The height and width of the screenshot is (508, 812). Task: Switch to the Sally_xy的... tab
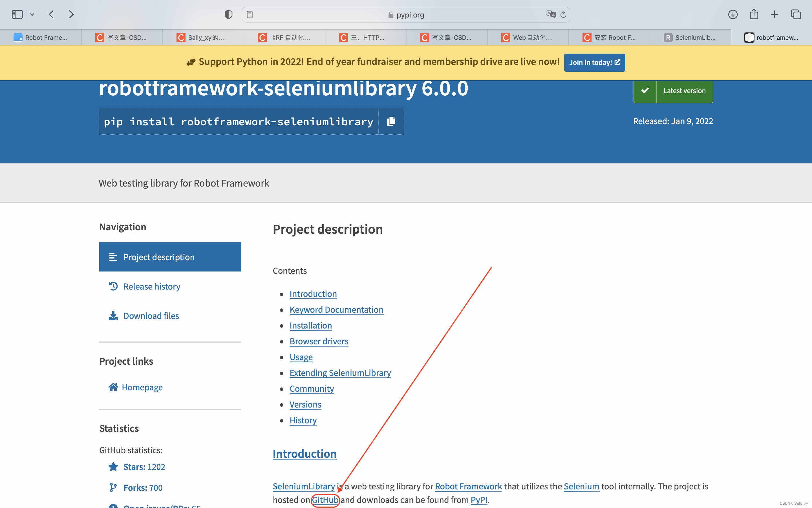[x=203, y=38]
